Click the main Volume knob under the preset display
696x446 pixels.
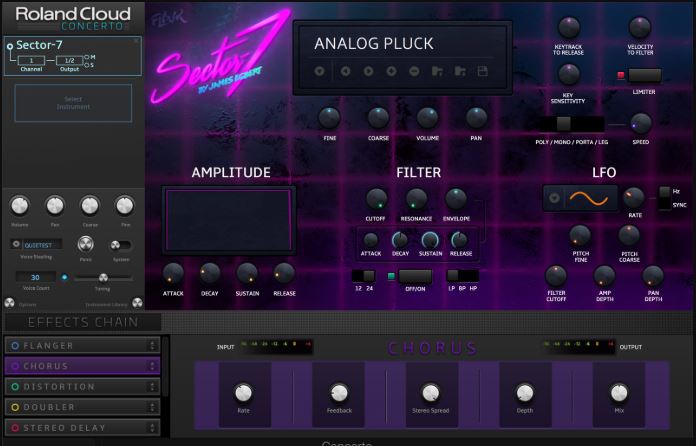coord(427,118)
